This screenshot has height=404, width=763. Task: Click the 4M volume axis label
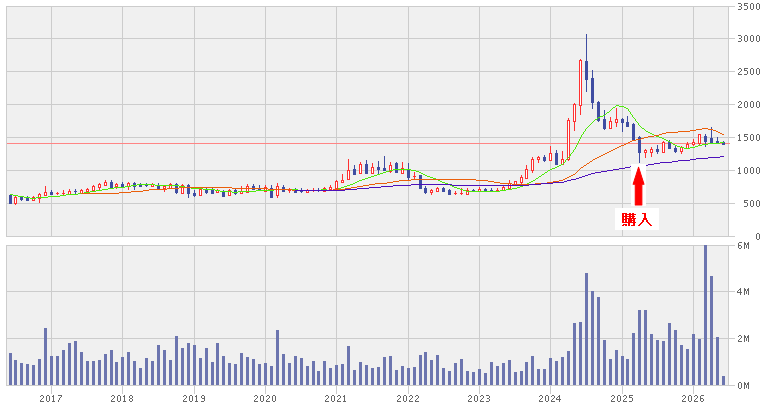pos(744,292)
